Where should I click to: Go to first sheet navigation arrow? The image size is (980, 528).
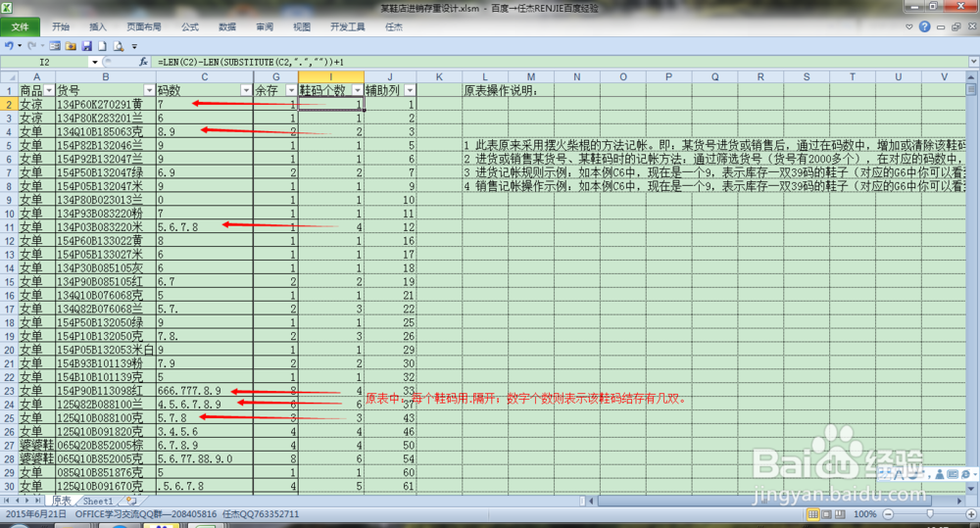tap(6, 501)
